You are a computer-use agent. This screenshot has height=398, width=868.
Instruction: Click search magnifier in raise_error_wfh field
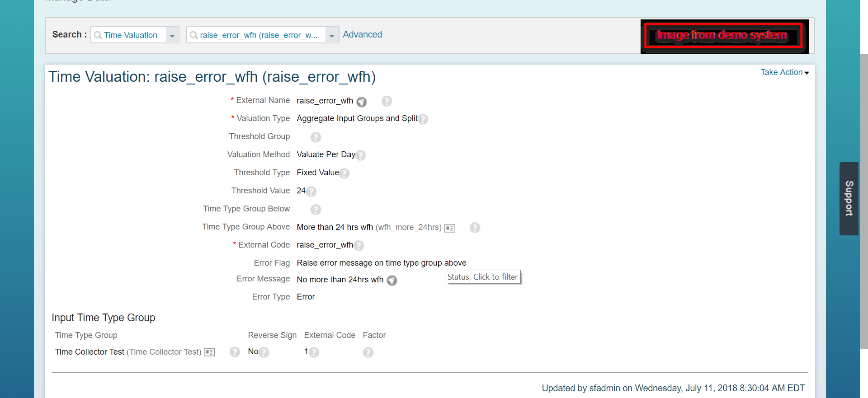coord(193,35)
